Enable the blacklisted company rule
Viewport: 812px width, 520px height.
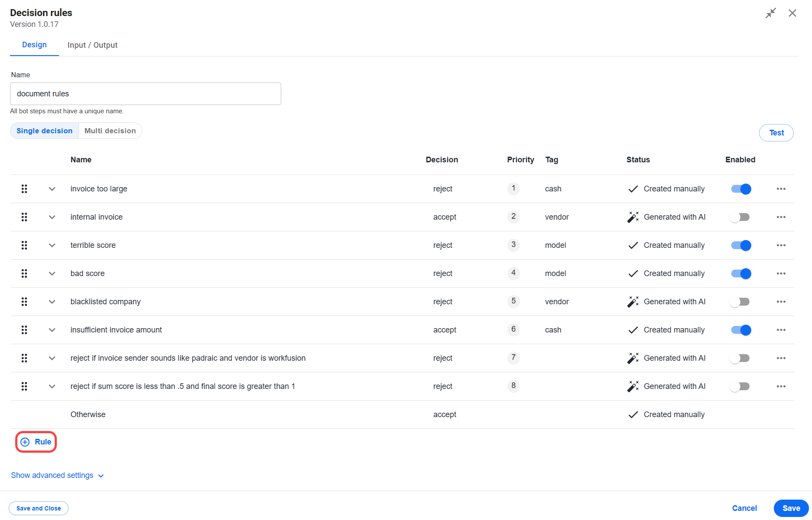point(740,302)
